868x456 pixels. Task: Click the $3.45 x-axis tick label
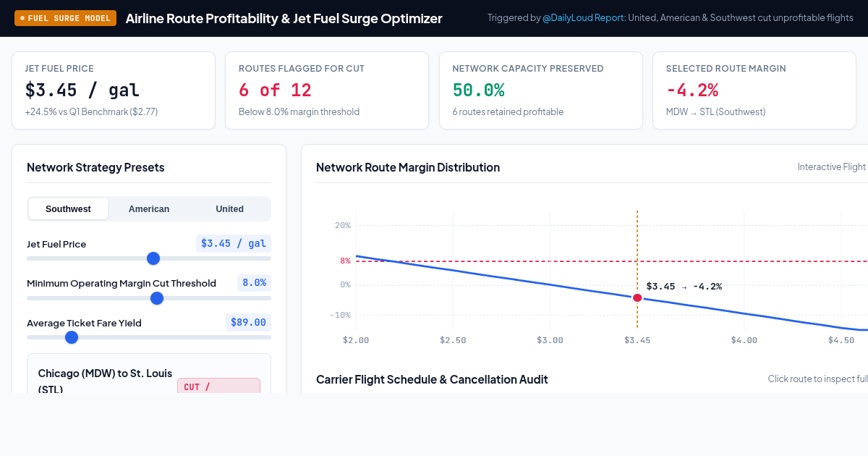point(637,340)
